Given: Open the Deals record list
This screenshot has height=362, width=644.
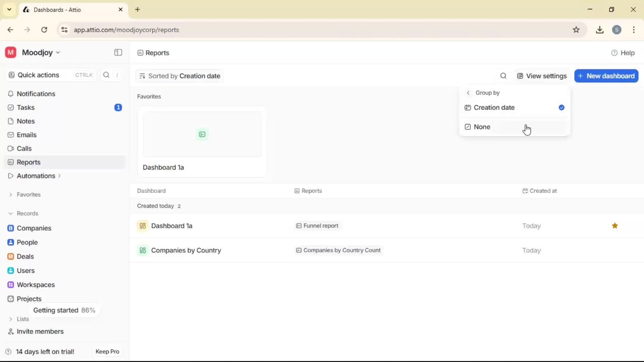Looking at the screenshot, I should pyautogui.click(x=25, y=256).
